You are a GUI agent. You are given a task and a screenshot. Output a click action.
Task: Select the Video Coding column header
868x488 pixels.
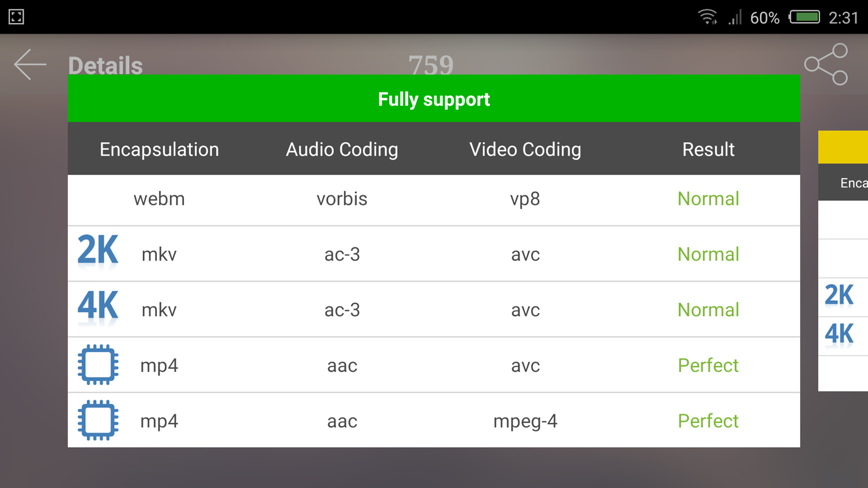point(525,149)
